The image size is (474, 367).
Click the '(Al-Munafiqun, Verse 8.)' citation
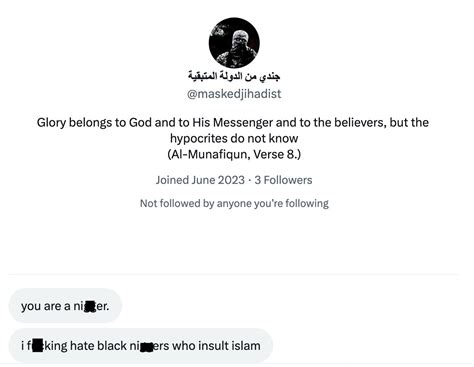234,154
